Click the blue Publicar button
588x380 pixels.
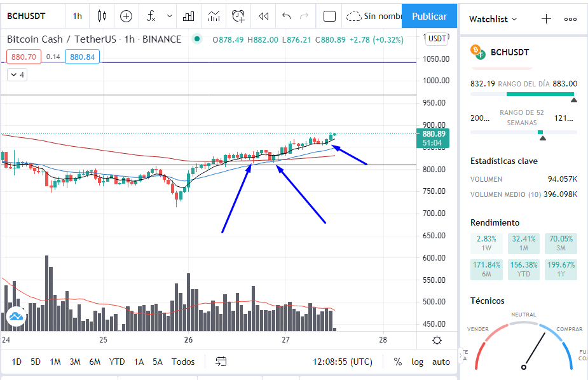click(x=429, y=16)
